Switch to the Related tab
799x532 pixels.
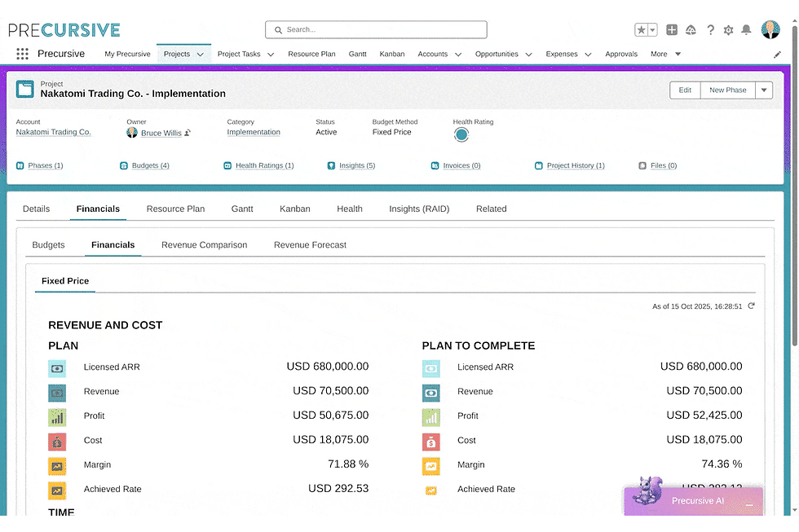point(491,209)
